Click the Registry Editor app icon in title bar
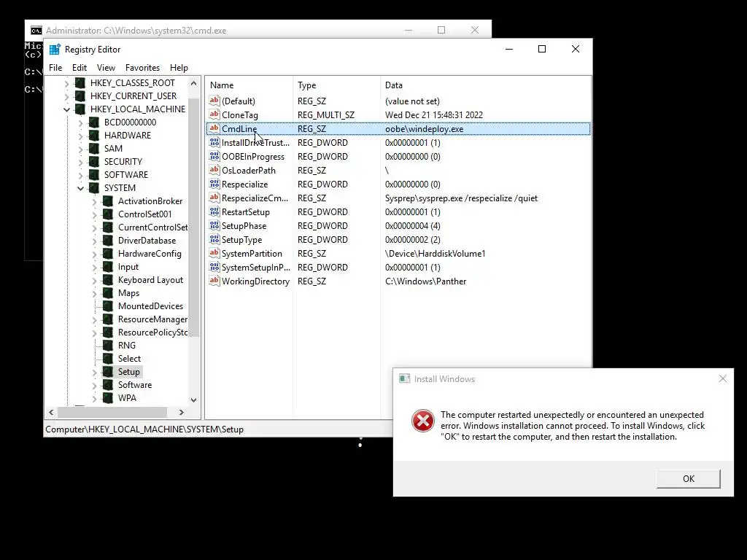 pyautogui.click(x=55, y=50)
